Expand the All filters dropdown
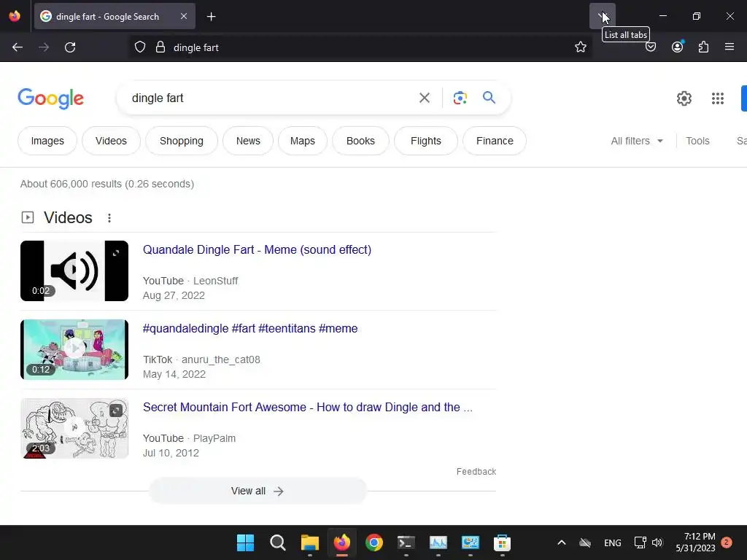Viewport: 747px width, 560px height. coord(637,141)
